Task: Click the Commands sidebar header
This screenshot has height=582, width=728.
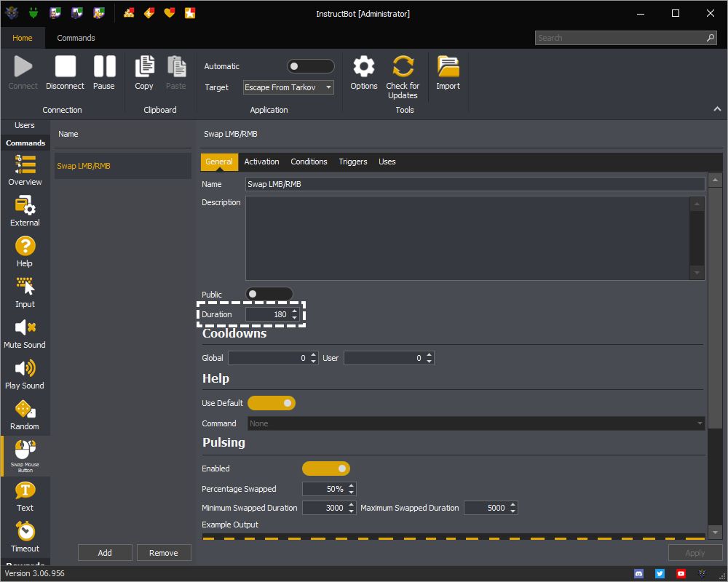Action: [25, 143]
